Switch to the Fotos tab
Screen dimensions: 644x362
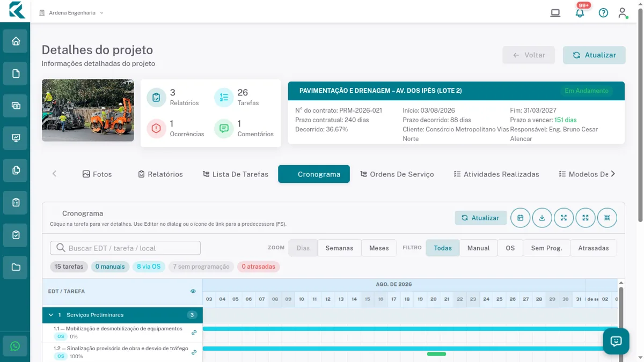tap(97, 174)
